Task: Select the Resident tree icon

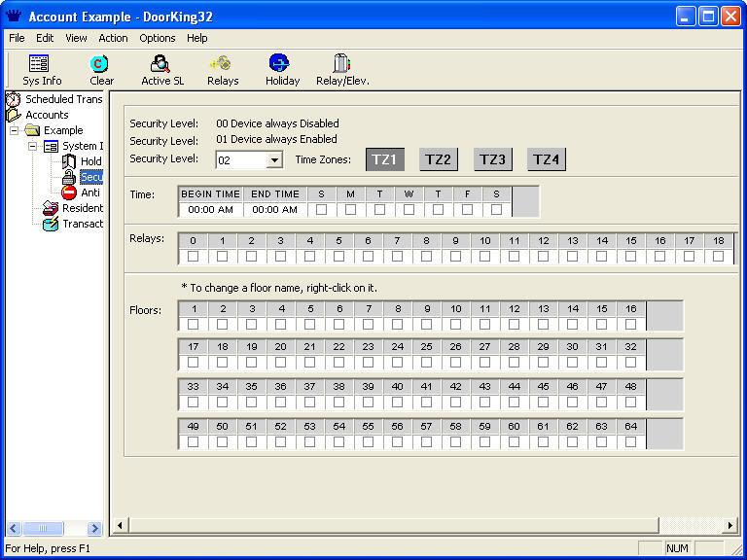Action: (51, 208)
